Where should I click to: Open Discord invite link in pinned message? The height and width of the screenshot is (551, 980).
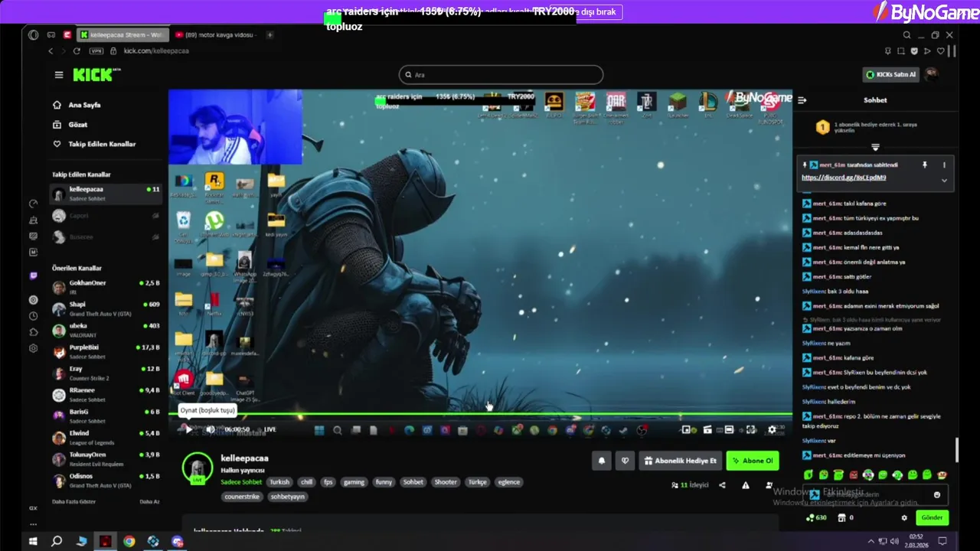click(844, 178)
